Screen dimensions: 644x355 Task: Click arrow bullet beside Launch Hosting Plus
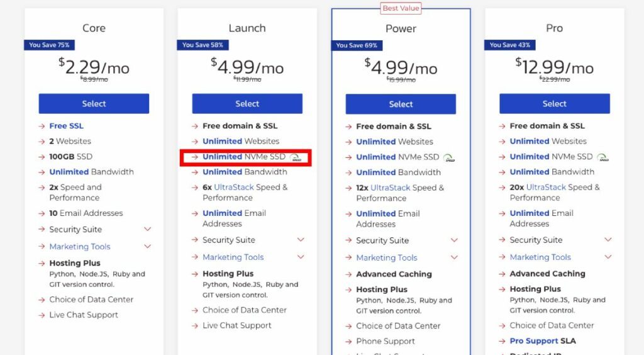[x=195, y=274]
